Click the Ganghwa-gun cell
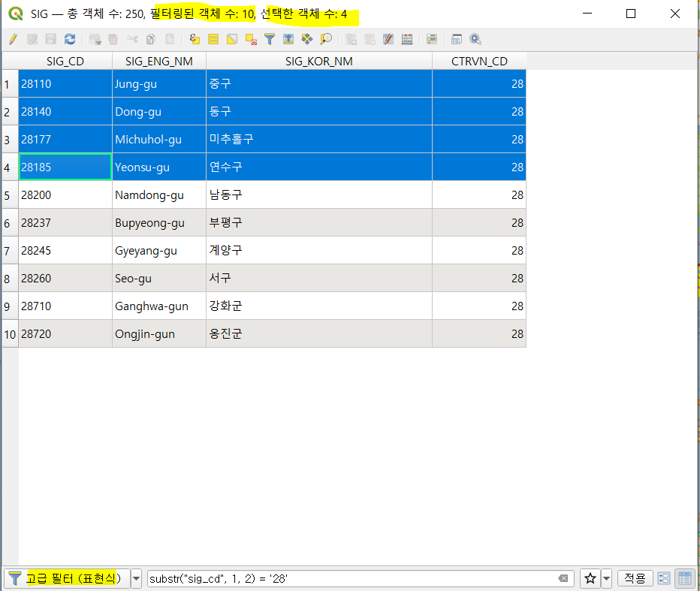 pos(159,306)
